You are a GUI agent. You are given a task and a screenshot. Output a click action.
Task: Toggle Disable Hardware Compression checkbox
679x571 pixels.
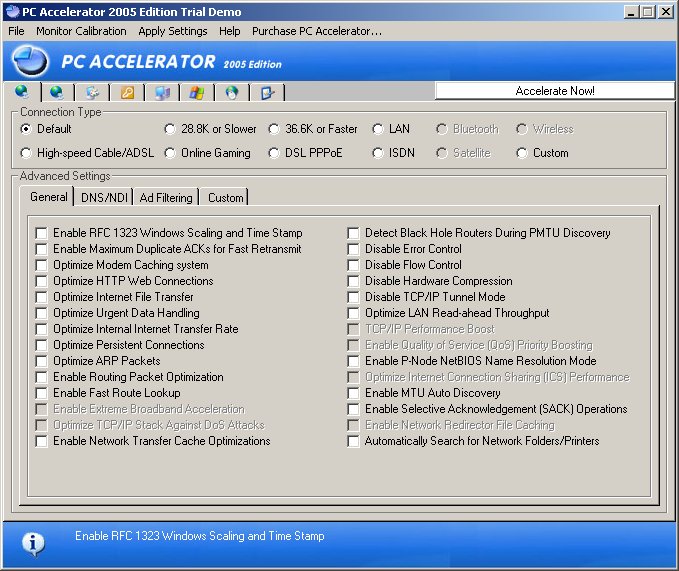click(354, 281)
